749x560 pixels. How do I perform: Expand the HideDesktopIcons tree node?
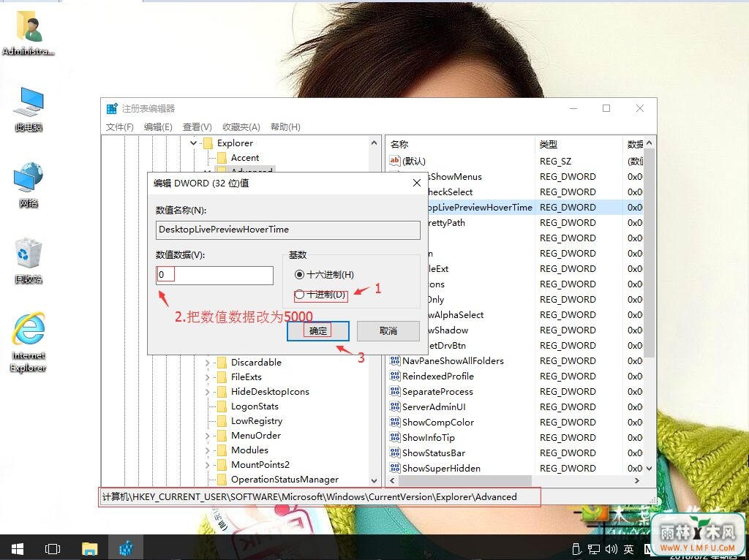tap(207, 392)
